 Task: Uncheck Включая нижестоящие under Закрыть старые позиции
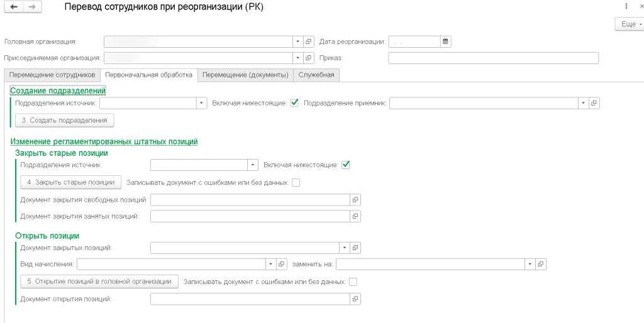click(345, 165)
